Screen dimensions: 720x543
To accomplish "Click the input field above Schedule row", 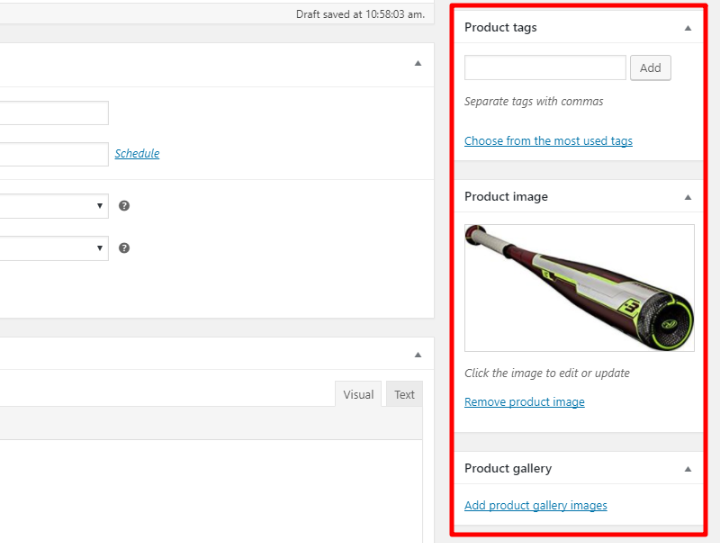I will point(54,113).
